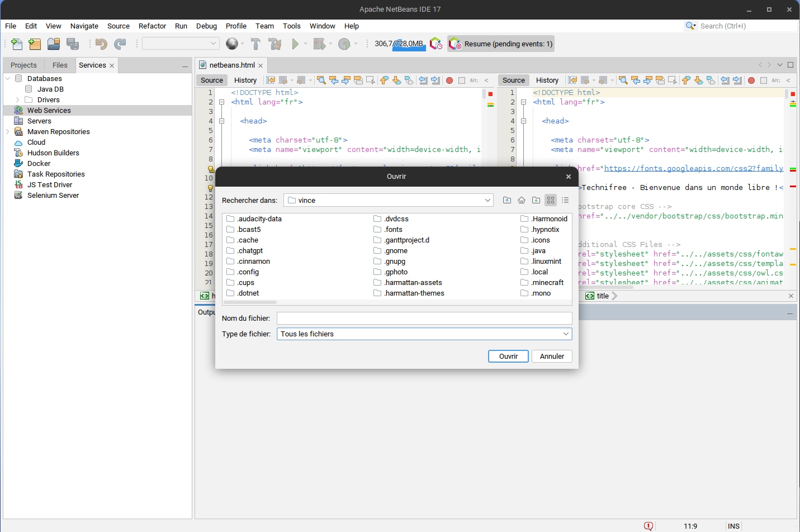Switch to the Projects tab
Viewport: 800px width, 532px height.
(x=23, y=65)
